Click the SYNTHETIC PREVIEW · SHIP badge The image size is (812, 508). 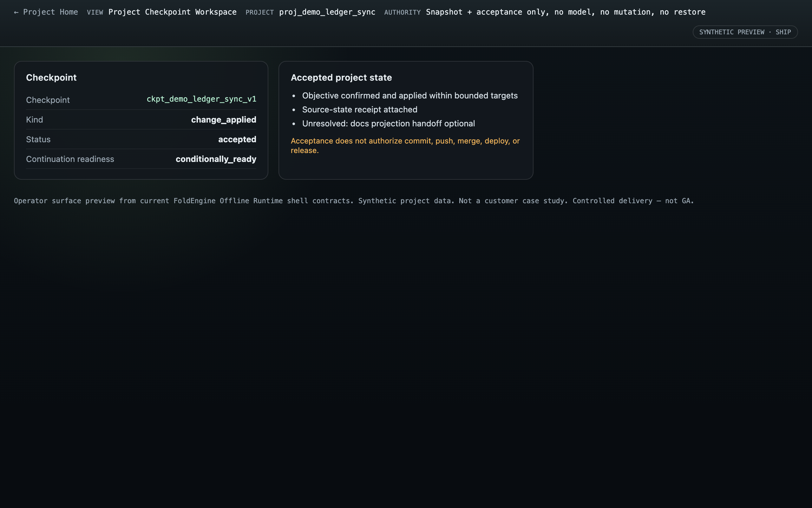(745, 32)
